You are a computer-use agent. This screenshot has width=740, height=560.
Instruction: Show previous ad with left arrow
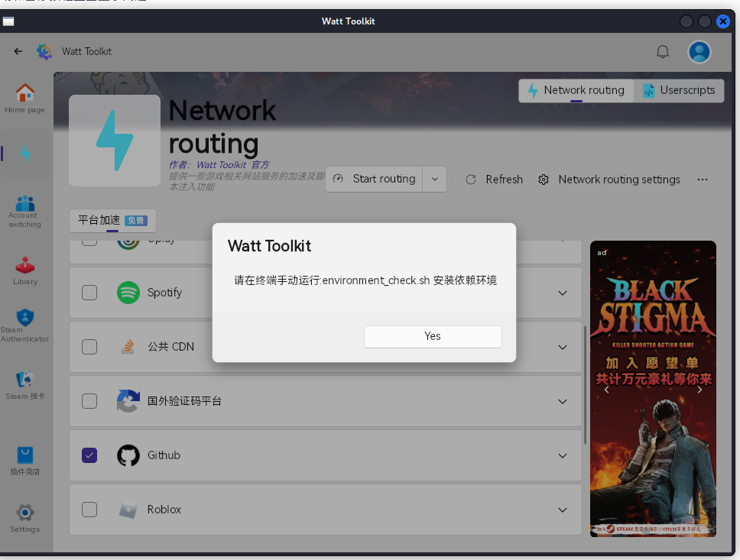point(606,390)
